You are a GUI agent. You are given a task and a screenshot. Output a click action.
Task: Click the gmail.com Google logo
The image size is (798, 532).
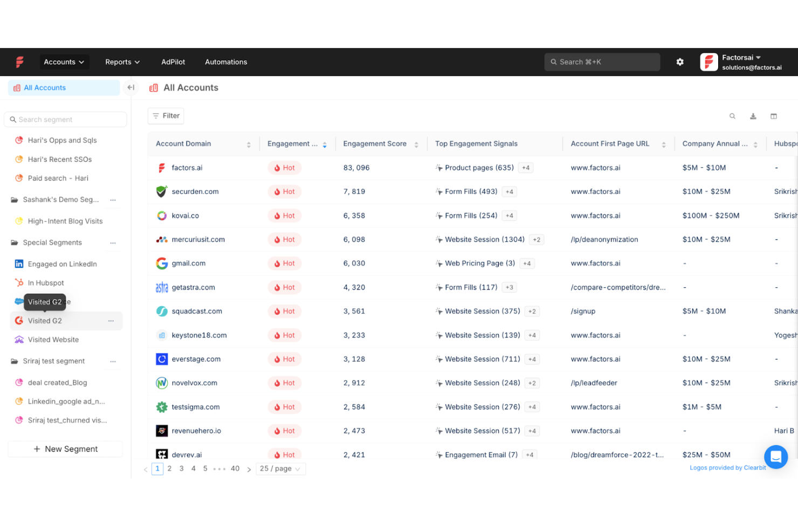[x=162, y=263]
